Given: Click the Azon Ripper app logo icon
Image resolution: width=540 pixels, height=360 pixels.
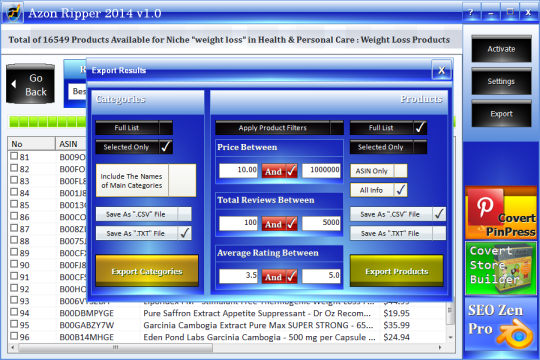Looking at the screenshot, I should coord(13,13).
